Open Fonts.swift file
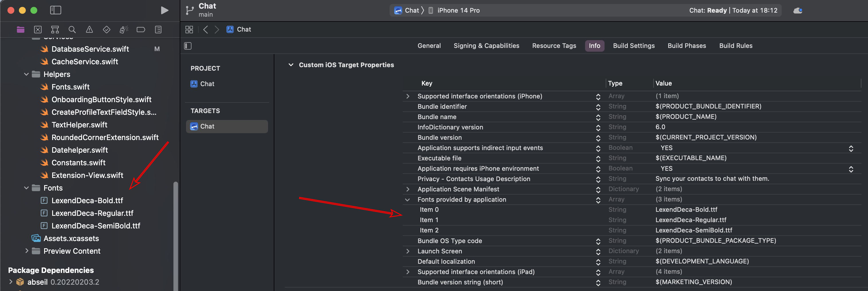 [x=71, y=87]
